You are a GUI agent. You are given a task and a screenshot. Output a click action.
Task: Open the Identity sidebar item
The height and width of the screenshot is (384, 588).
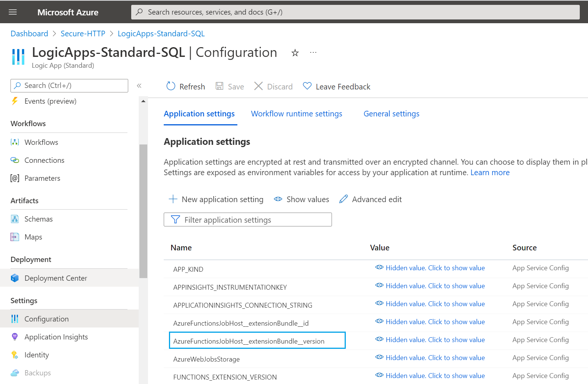coord(37,355)
